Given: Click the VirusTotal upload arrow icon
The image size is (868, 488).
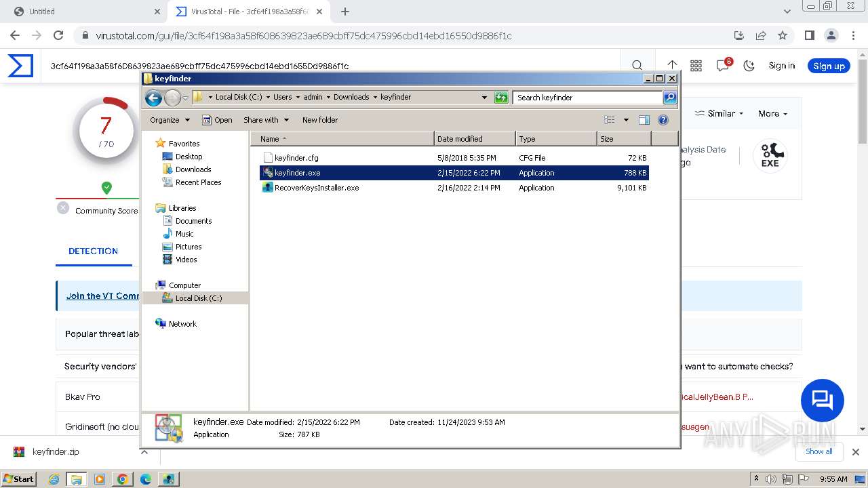Looking at the screenshot, I should pyautogui.click(x=672, y=66).
